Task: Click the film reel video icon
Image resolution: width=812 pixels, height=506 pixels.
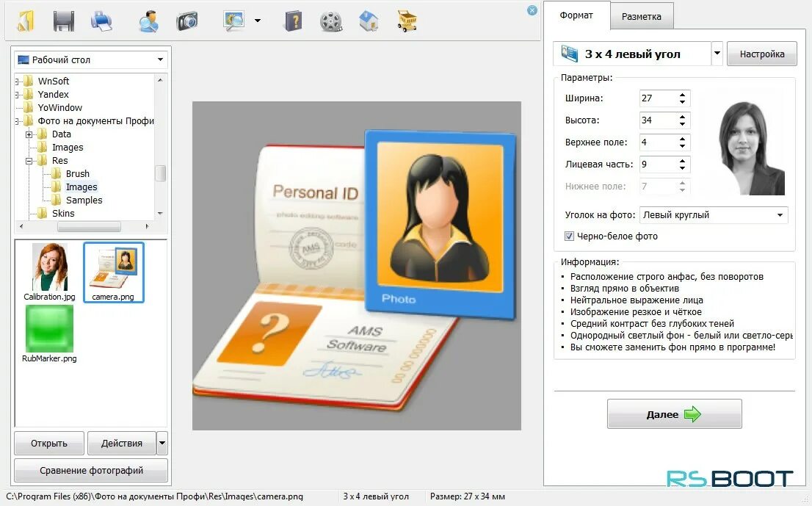Action: [x=331, y=21]
